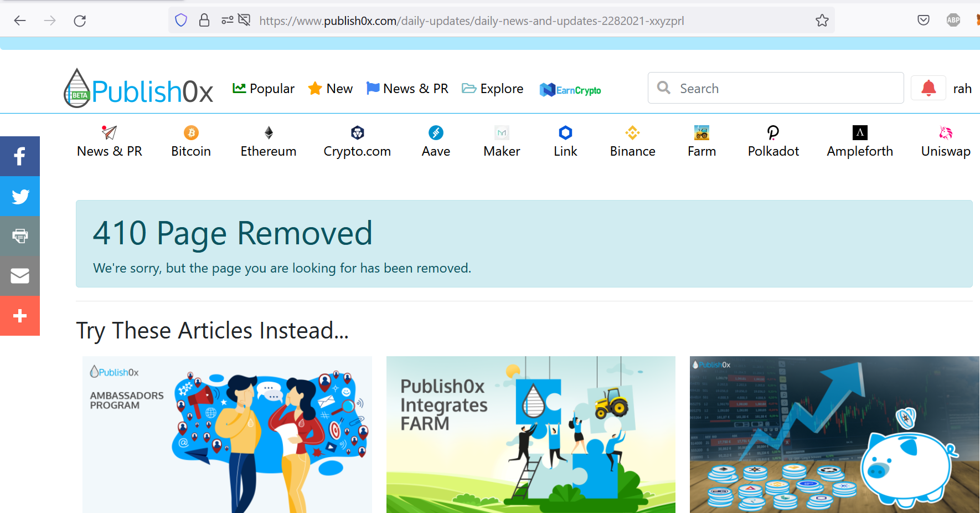Reload the current page
This screenshot has height=513, width=980.
[80, 21]
